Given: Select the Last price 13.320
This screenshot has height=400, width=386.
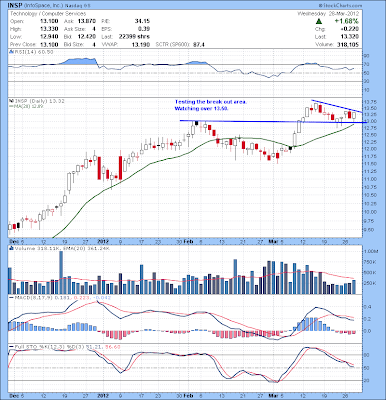Looking at the screenshot, I should [x=350, y=37].
